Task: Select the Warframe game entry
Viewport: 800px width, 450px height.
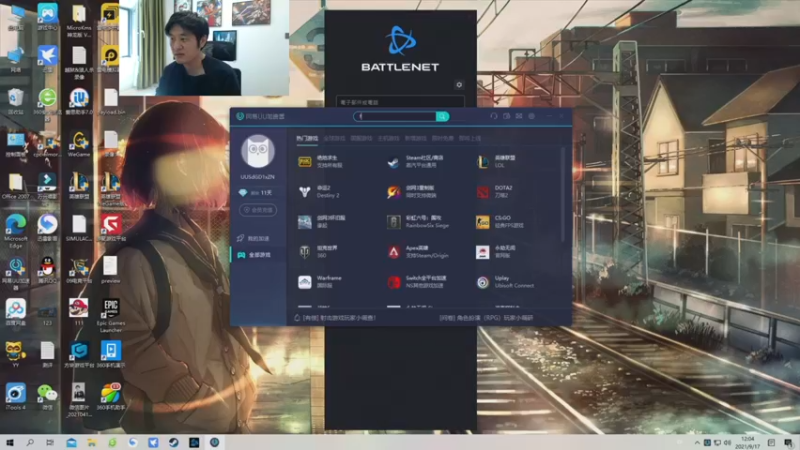Action: pyautogui.click(x=320, y=282)
